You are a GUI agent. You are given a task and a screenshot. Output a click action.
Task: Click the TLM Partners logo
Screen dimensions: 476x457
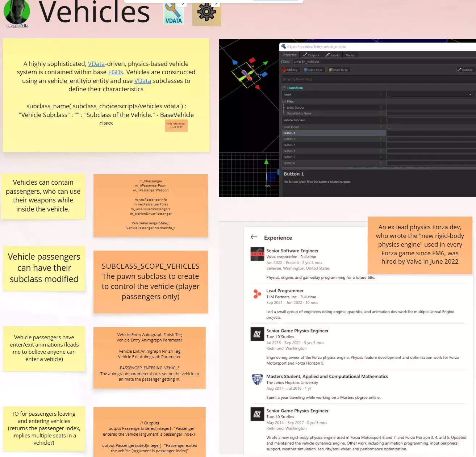click(257, 294)
